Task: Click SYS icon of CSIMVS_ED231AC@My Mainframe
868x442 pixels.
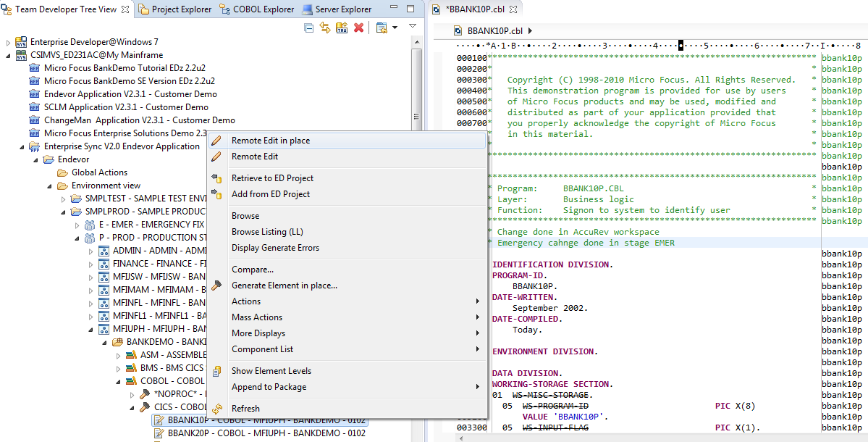Action: pyautogui.click(x=21, y=55)
